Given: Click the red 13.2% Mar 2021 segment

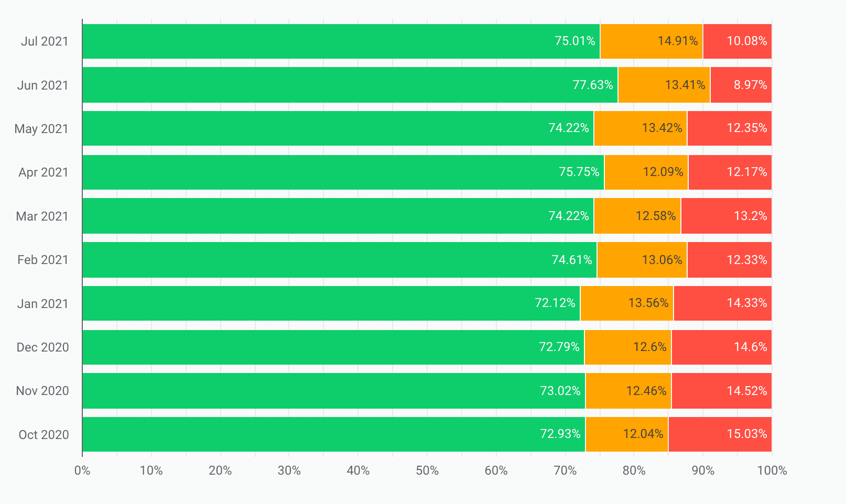Looking at the screenshot, I should point(726,216).
